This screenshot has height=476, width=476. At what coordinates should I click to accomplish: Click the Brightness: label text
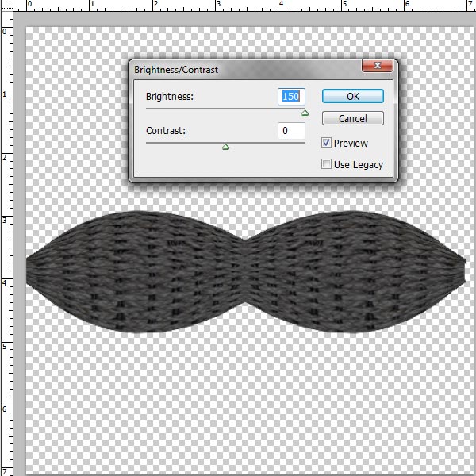click(x=170, y=97)
